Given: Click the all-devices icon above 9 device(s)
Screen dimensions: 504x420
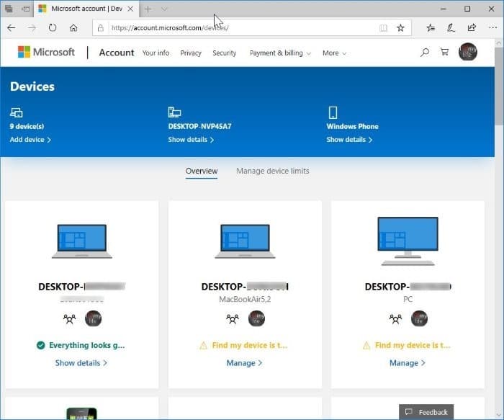Looking at the screenshot, I should (16, 112).
